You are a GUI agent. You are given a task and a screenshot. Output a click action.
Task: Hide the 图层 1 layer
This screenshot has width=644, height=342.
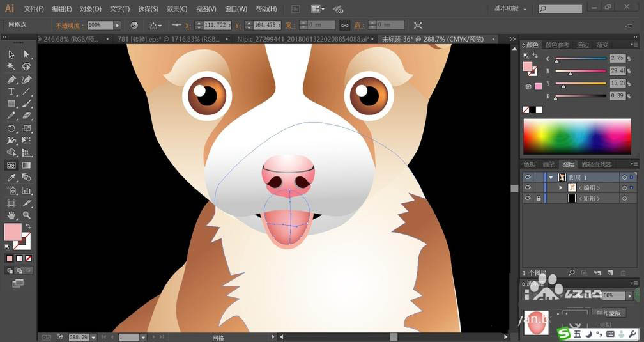528,177
